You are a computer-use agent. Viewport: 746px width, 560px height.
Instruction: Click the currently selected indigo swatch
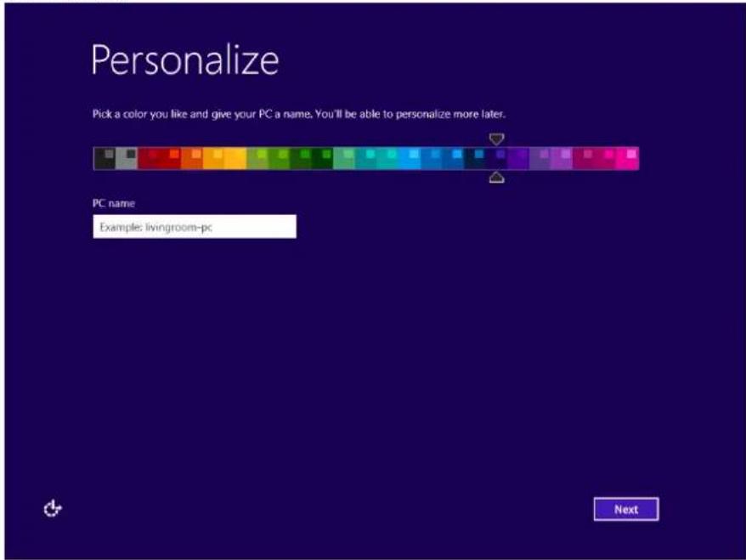(496, 158)
